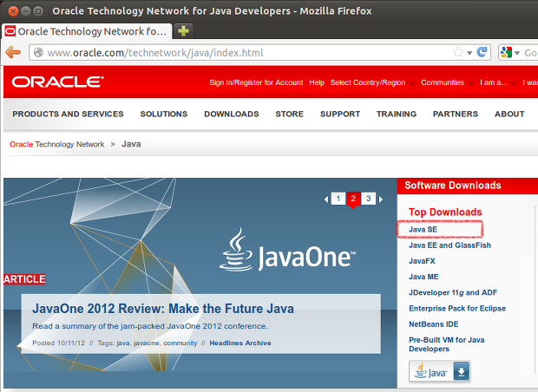Open the Solutions menu
The width and height of the screenshot is (538, 392).
[x=164, y=114]
